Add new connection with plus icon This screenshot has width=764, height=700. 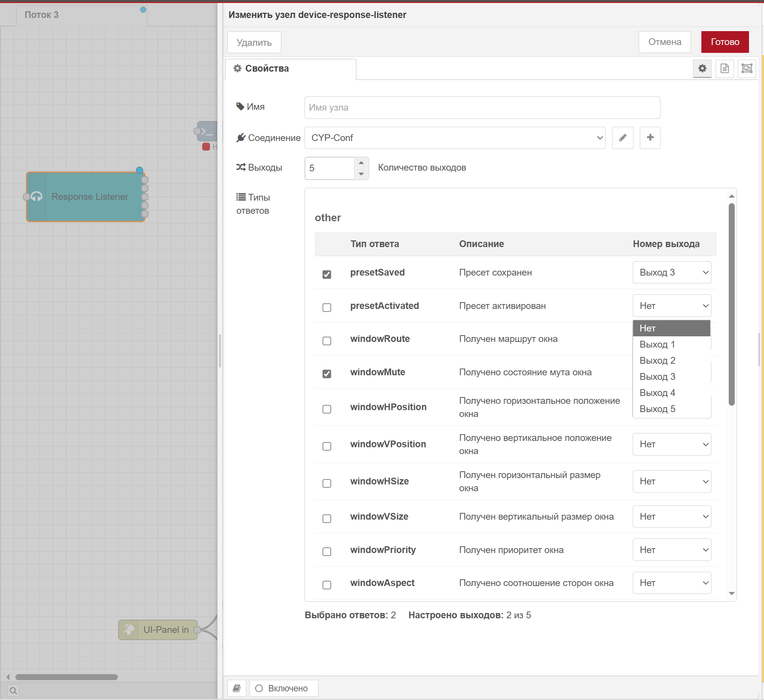click(650, 138)
